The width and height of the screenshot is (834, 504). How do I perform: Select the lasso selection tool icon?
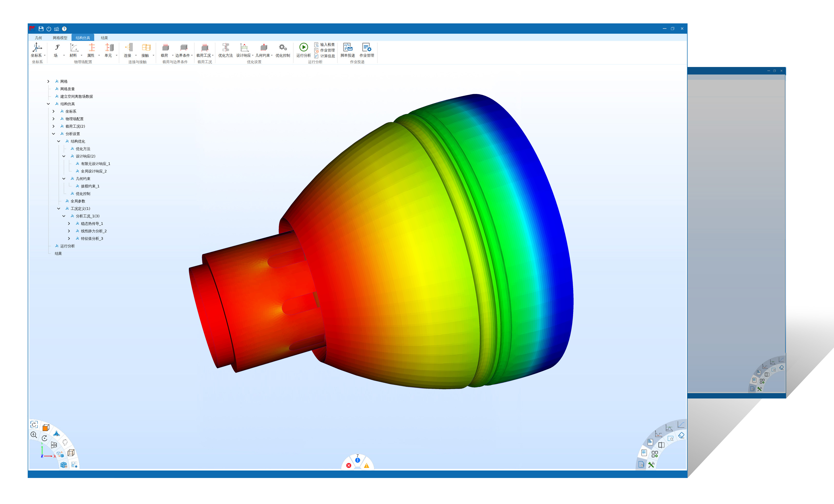[65, 442]
